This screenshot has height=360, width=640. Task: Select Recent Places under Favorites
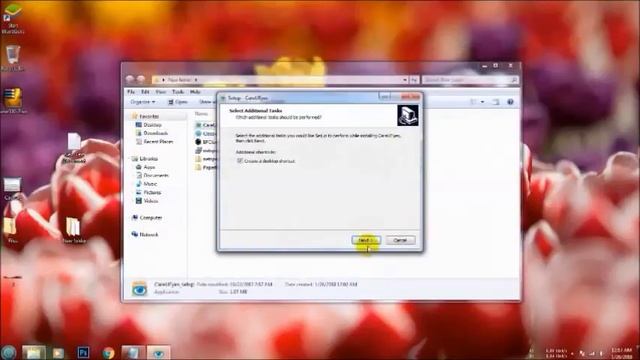[x=158, y=142]
